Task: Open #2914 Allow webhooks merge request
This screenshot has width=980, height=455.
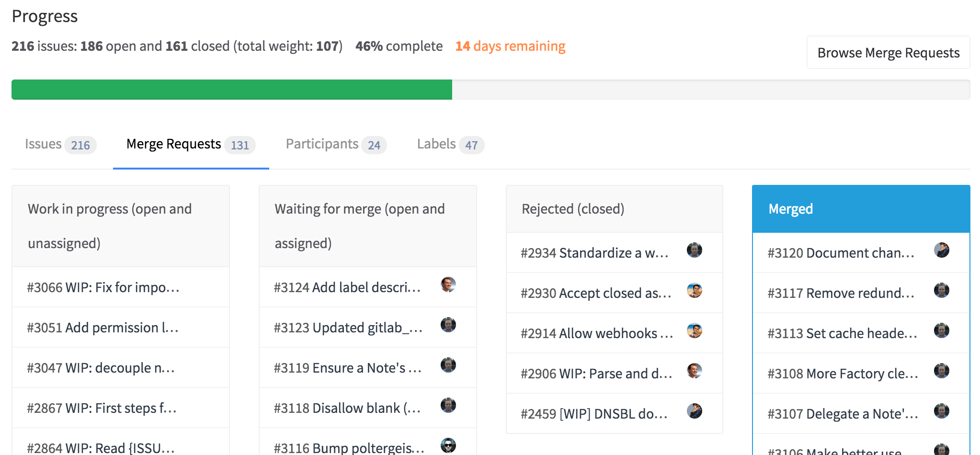Action: coord(596,333)
